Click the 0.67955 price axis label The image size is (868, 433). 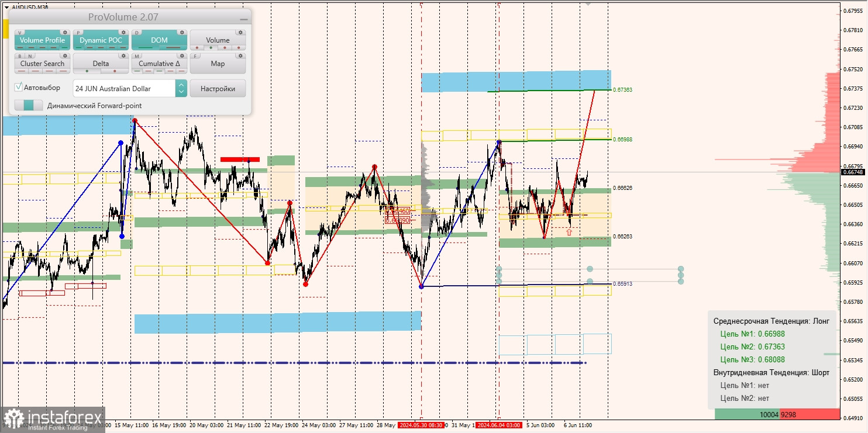click(853, 11)
